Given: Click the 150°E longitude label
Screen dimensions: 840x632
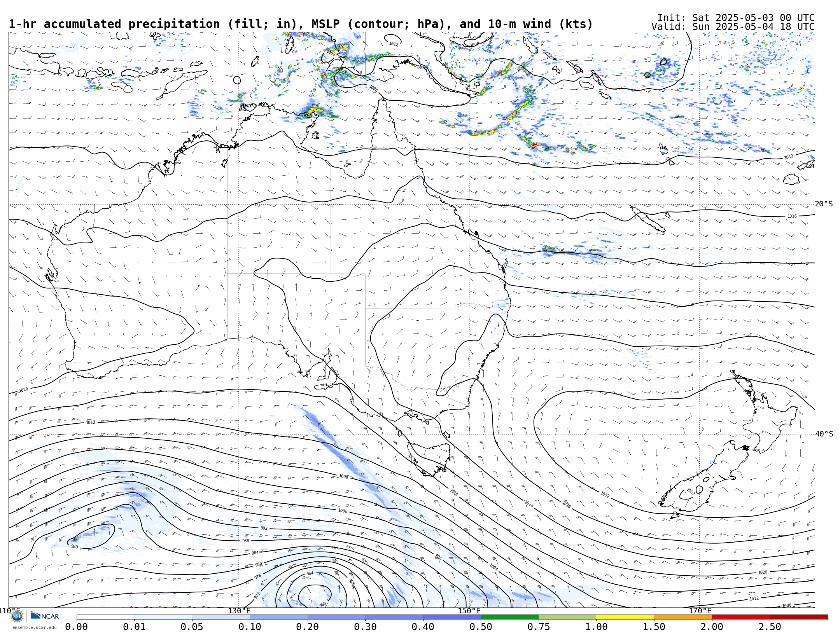Looking at the screenshot, I should pos(469,611).
